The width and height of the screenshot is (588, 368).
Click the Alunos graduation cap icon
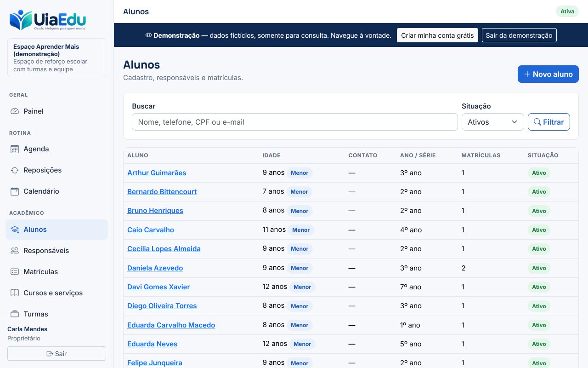click(x=15, y=230)
